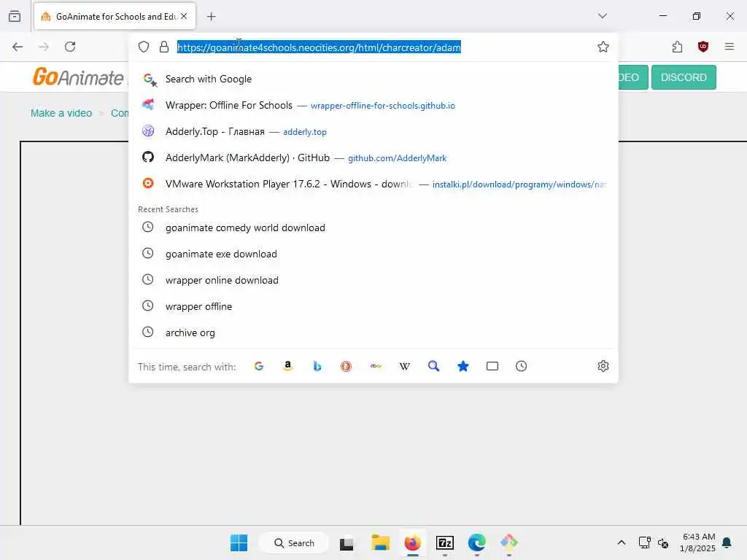Search this time with Wikipedia icon
This screenshot has width=747, height=560.
(x=404, y=366)
